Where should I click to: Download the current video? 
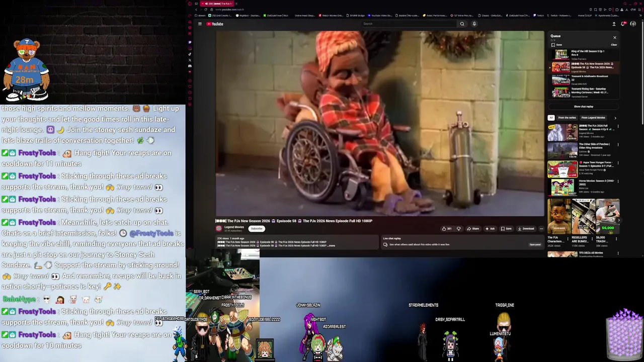526,229
